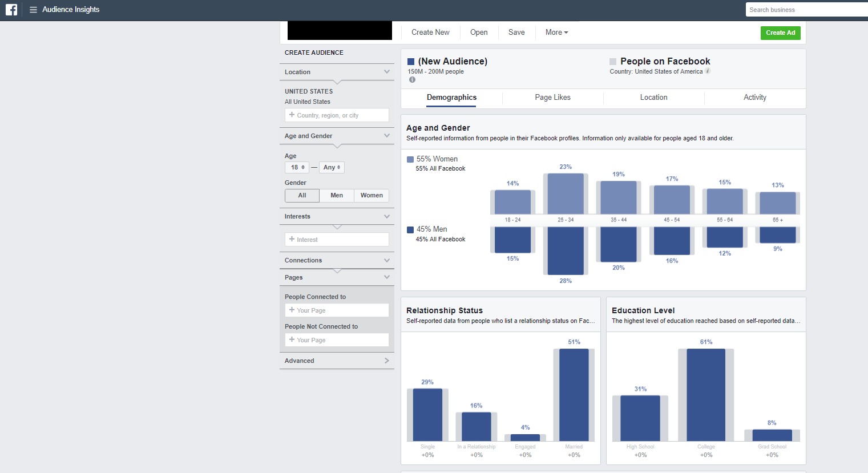
Task: Open the minimum age dropdown
Action: [297, 167]
